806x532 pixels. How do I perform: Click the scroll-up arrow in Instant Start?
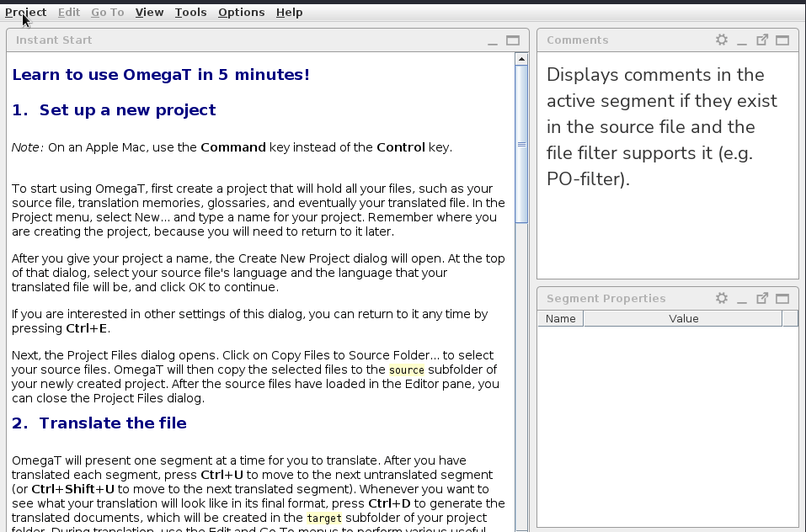[521, 59]
